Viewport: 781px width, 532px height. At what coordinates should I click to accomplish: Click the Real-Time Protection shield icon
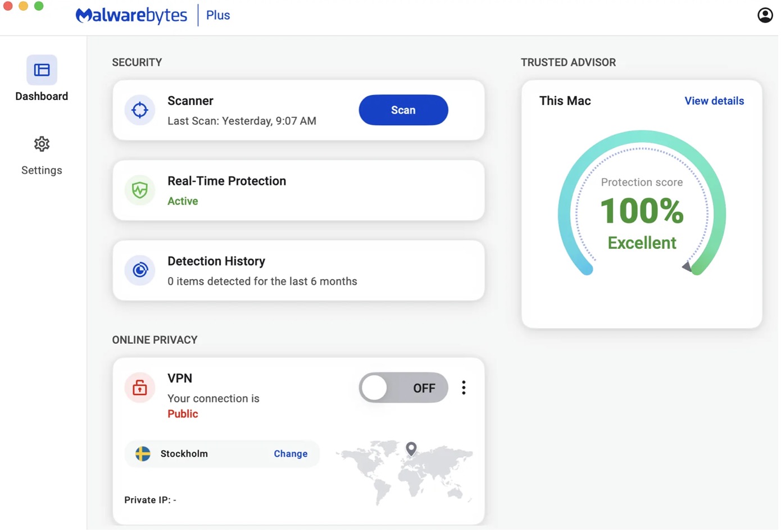tap(140, 190)
